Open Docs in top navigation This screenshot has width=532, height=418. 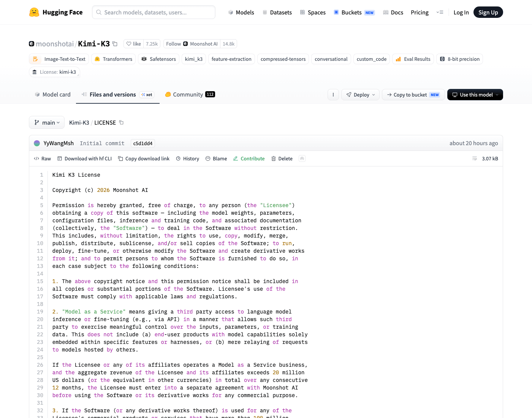coord(393,12)
